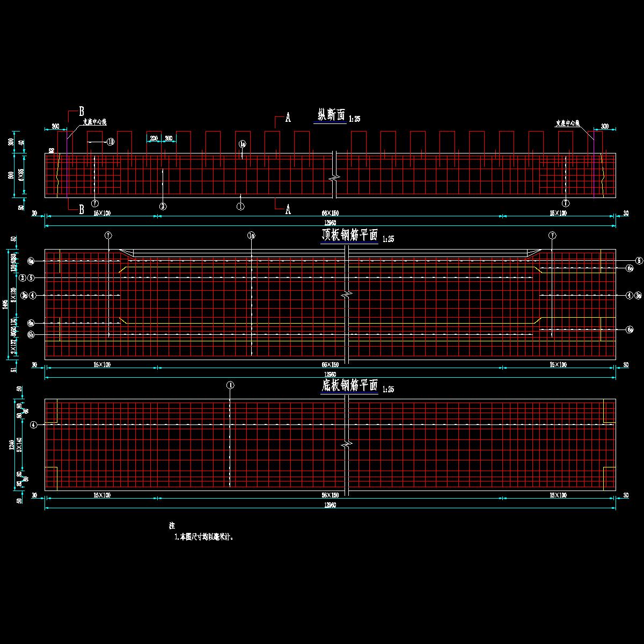
Task: Pick balloon 1 above the bottom slab plan
Action: tap(230, 385)
